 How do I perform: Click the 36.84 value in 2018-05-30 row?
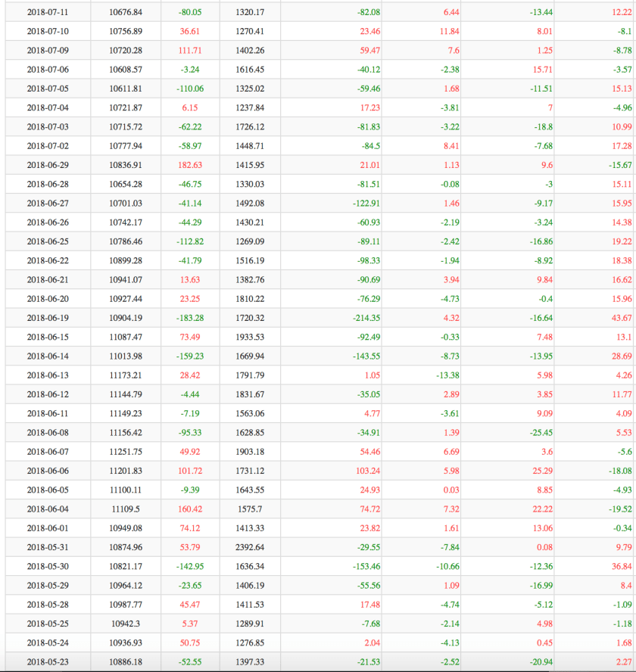tap(621, 566)
